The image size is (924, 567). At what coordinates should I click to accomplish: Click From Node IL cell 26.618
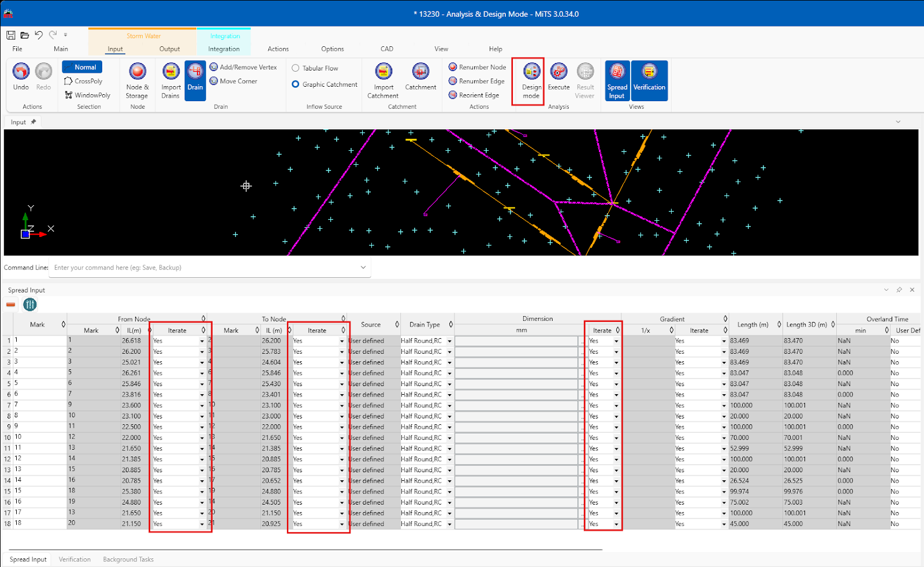click(132, 341)
